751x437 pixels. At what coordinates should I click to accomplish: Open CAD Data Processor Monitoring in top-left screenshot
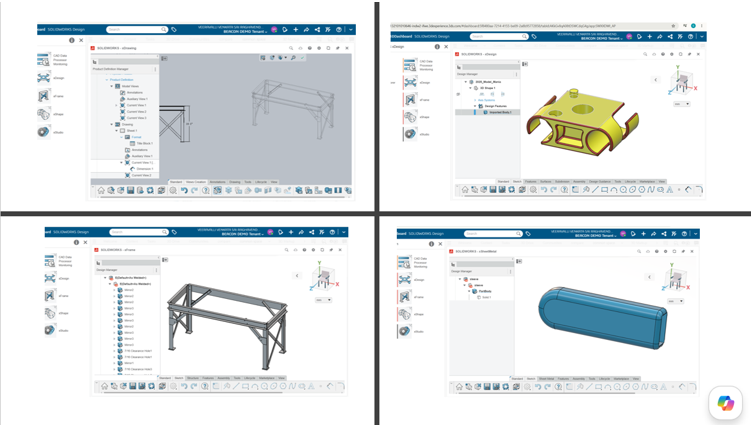tap(44, 59)
